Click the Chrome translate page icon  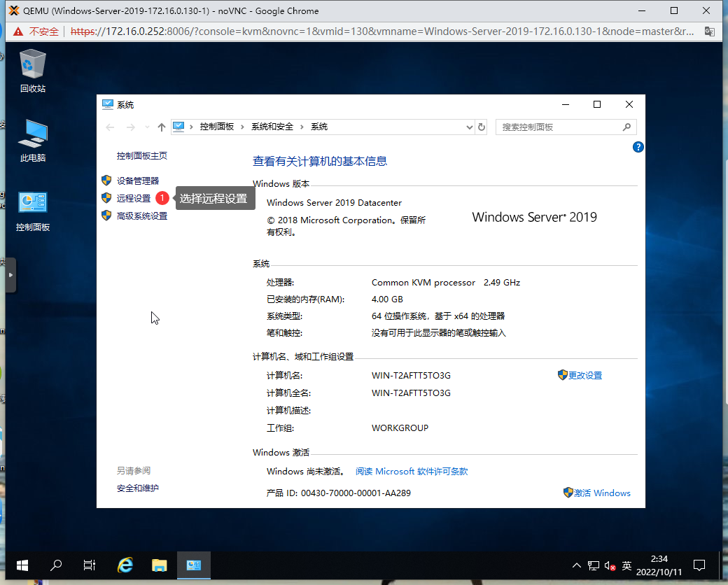709,31
